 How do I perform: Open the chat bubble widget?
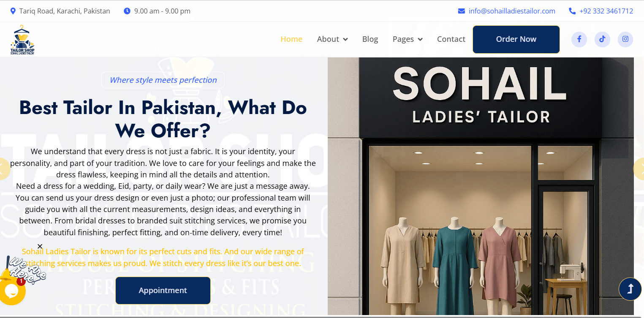click(x=13, y=291)
